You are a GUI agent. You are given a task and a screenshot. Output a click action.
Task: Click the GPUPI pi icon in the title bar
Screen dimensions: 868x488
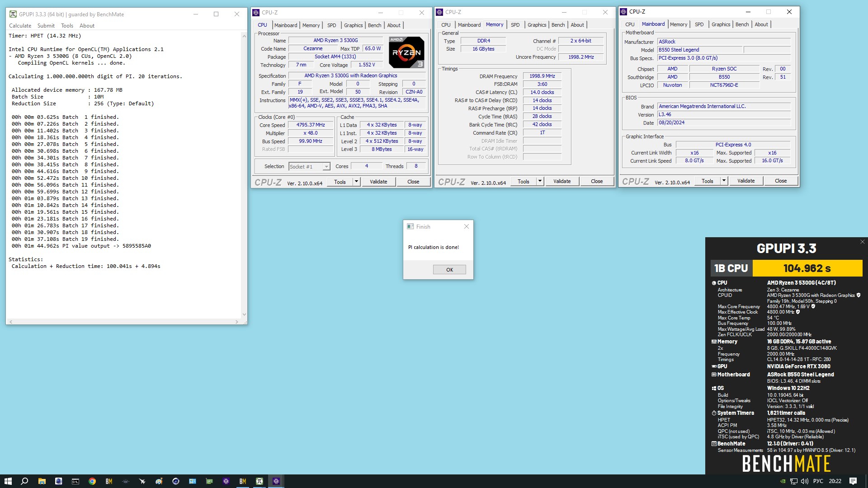coord(13,14)
